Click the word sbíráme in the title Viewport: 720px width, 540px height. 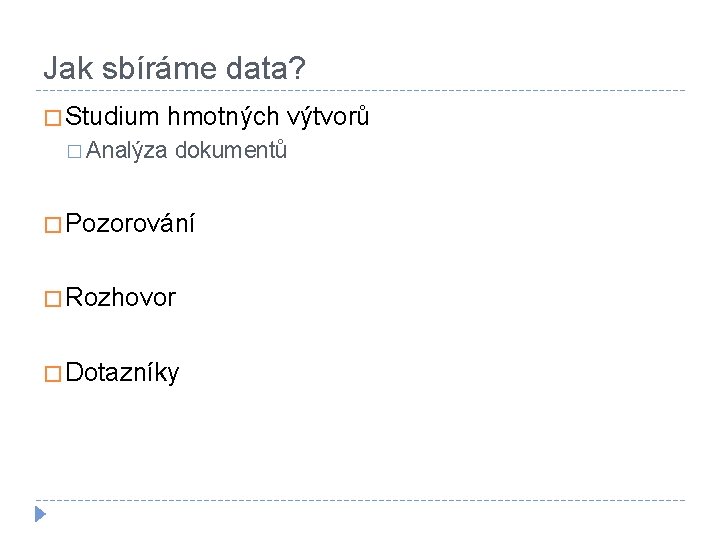pos(158,69)
